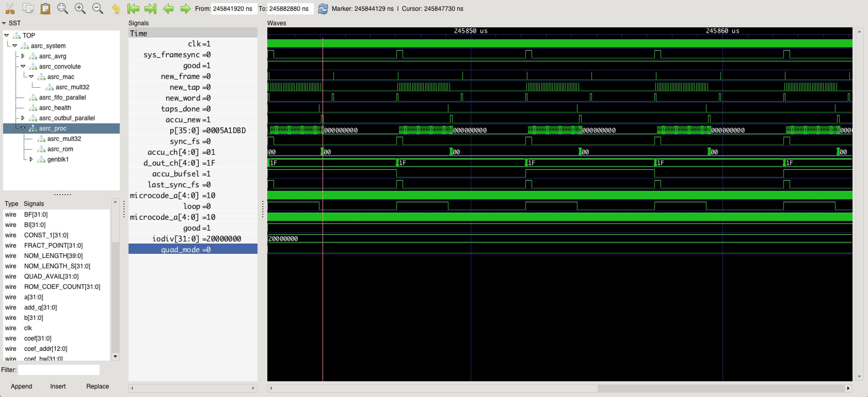Click the Replace button

(97, 386)
